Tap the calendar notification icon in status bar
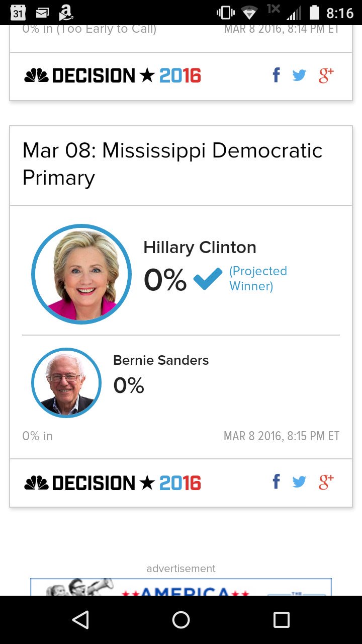 18,12
